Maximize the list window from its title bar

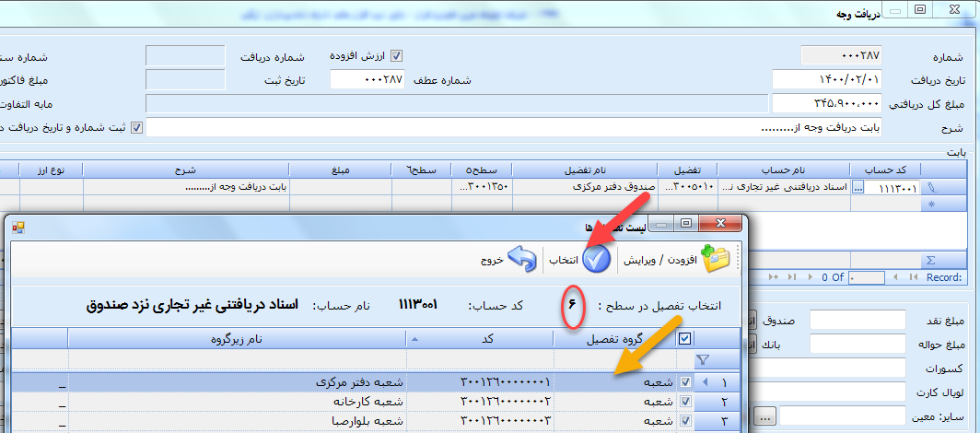coord(687,223)
